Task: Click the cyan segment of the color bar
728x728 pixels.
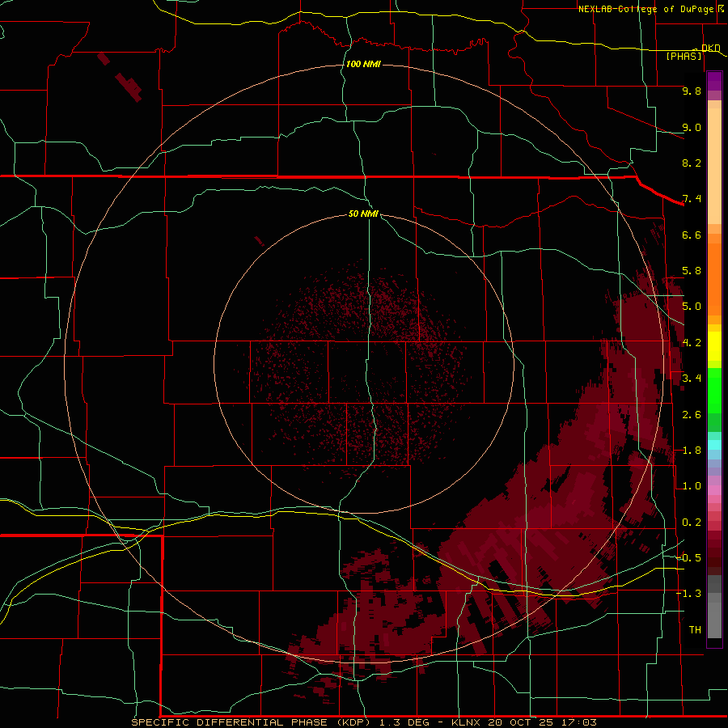Action: click(x=714, y=444)
